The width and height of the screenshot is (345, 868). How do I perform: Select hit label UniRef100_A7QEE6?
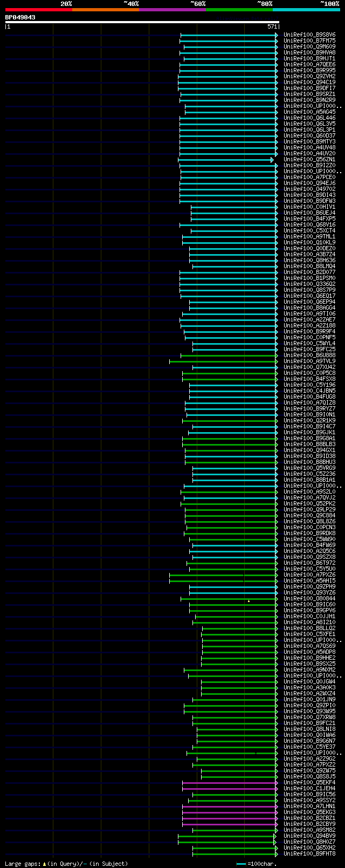click(309, 64)
